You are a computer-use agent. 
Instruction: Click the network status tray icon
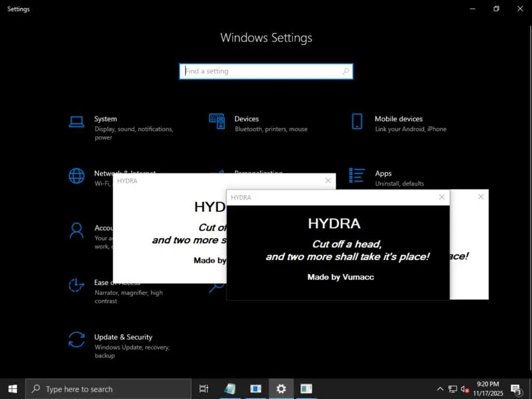(453, 389)
